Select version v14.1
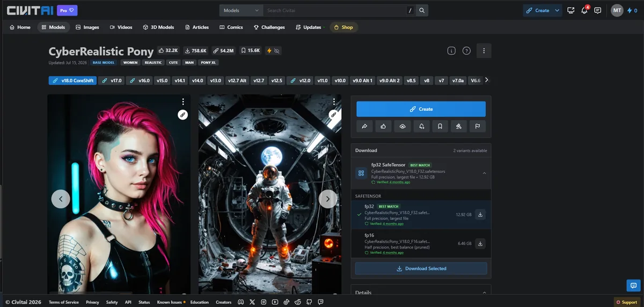The height and width of the screenshot is (307, 644). (x=180, y=81)
